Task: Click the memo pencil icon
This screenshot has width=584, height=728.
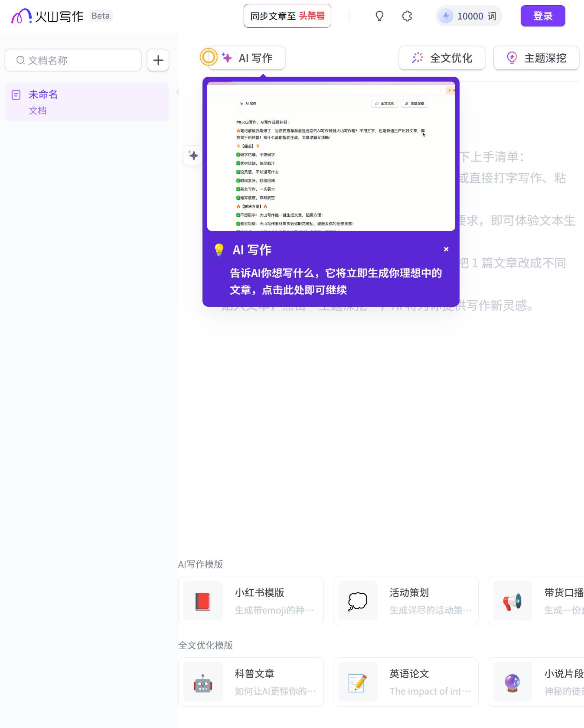Action: pyautogui.click(x=358, y=682)
